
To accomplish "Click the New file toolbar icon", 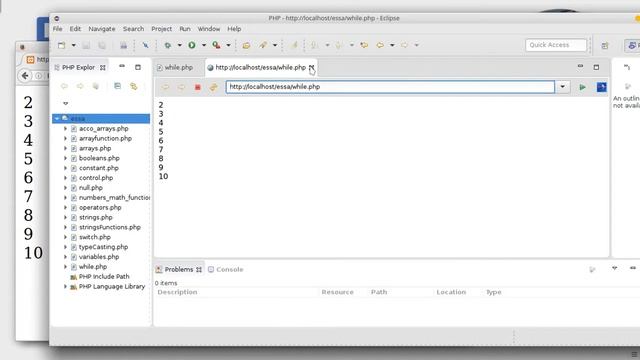I will click(x=62, y=45).
